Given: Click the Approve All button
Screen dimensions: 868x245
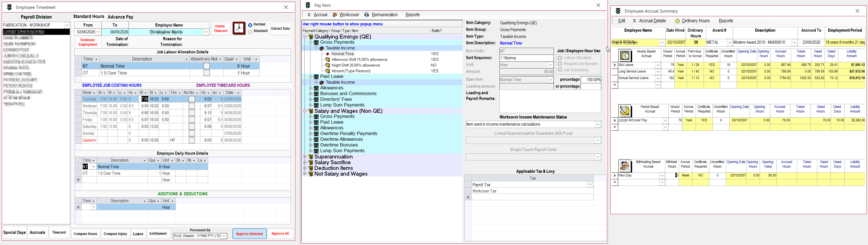Looking at the screenshot, I should coord(280,234).
